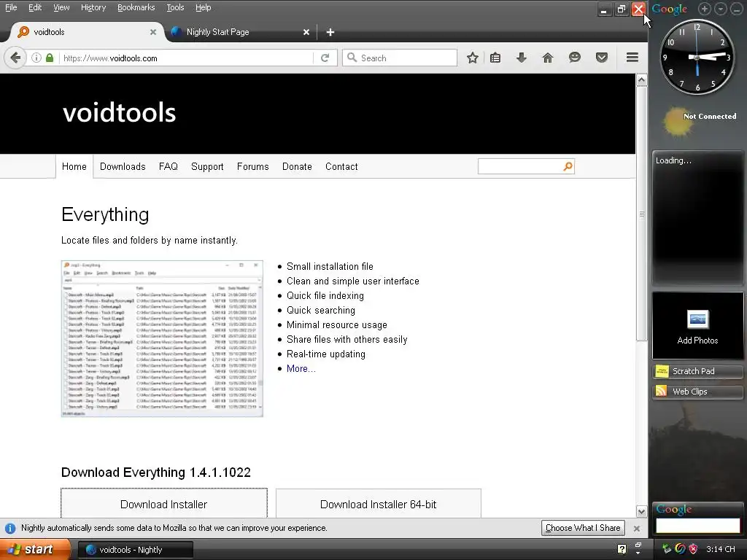
Task: Open the Downloads arrow icon
Action: (522, 58)
